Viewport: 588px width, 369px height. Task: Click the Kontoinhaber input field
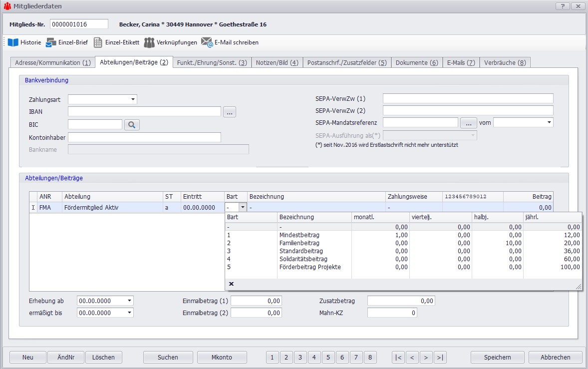click(144, 137)
